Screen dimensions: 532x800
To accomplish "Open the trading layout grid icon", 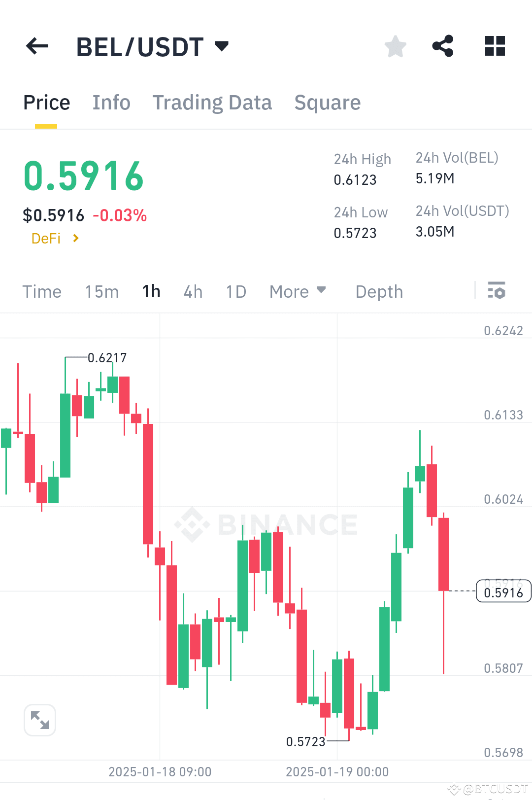I will pyautogui.click(x=495, y=46).
